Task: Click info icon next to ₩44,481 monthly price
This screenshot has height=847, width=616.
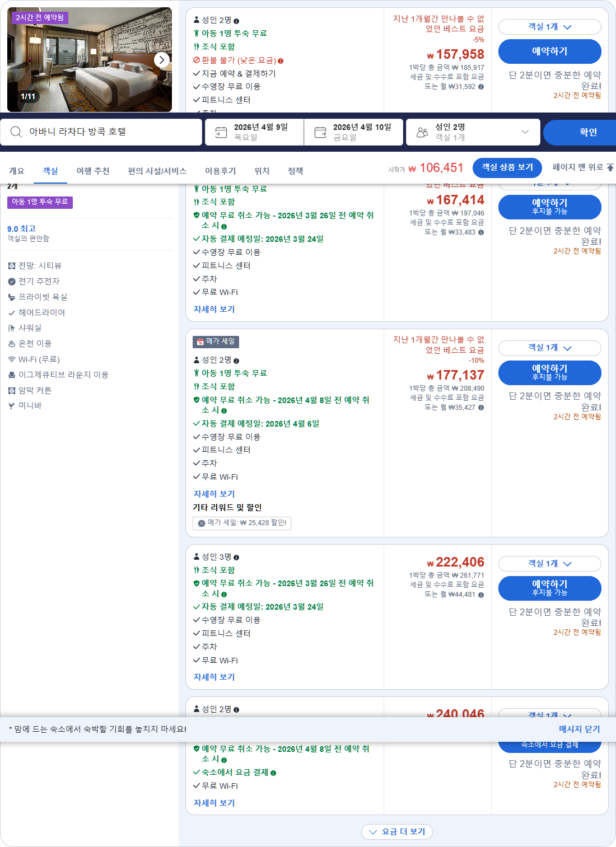Action: (481, 595)
